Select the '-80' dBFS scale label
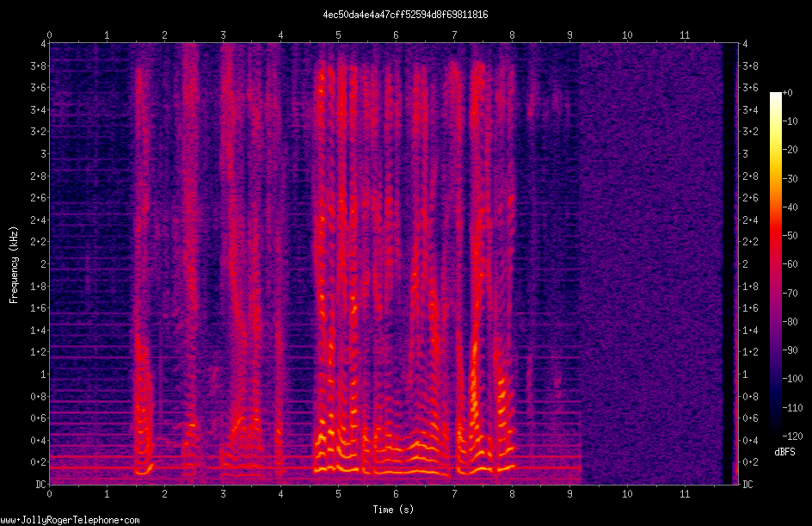Viewport: 812px width, 526px height. [790, 322]
